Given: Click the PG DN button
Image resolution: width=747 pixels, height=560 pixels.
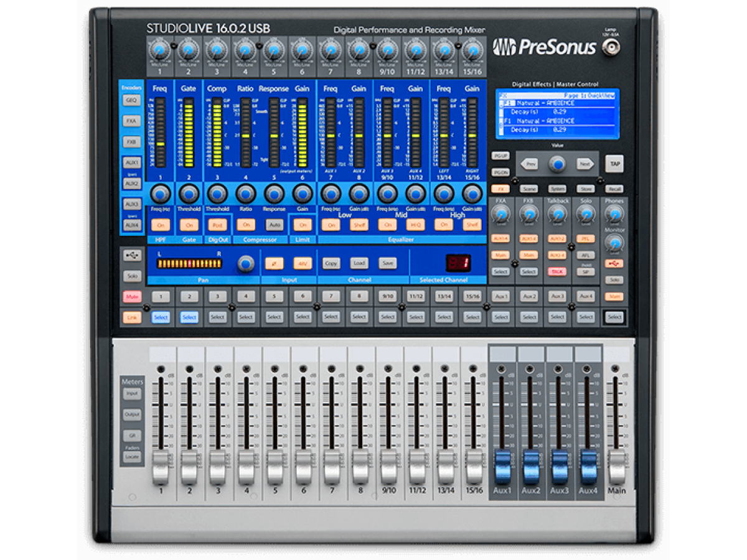Looking at the screenshot, I should 500,172.
